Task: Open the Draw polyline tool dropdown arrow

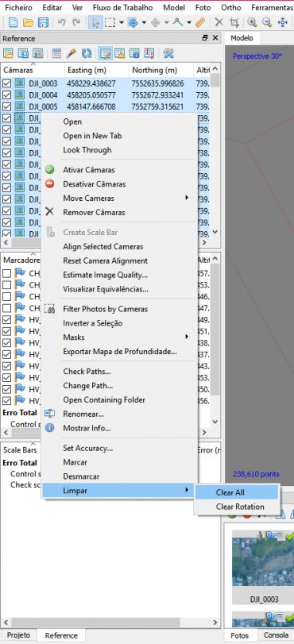Action: point(189,23)
